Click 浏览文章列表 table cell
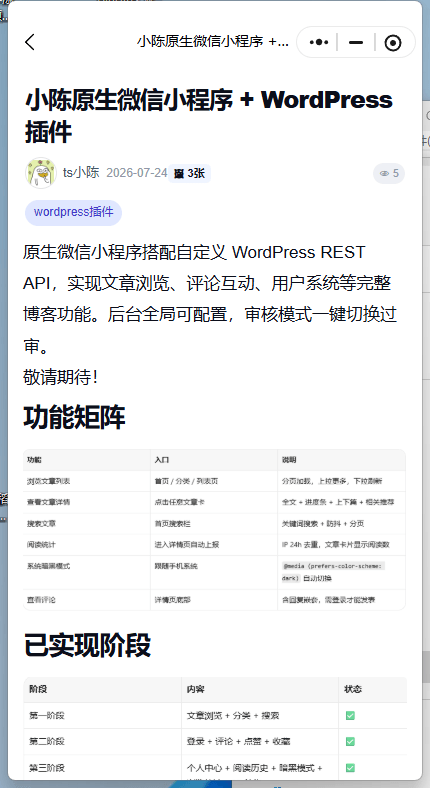 pyautogui.click(x=48, y=481)
